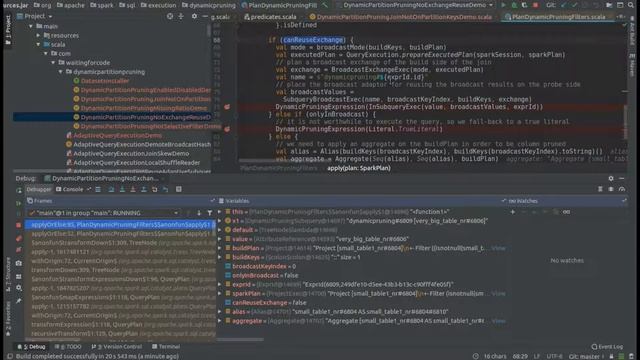Switch to predicates.scala editor tab

click(x=271, y=17)
